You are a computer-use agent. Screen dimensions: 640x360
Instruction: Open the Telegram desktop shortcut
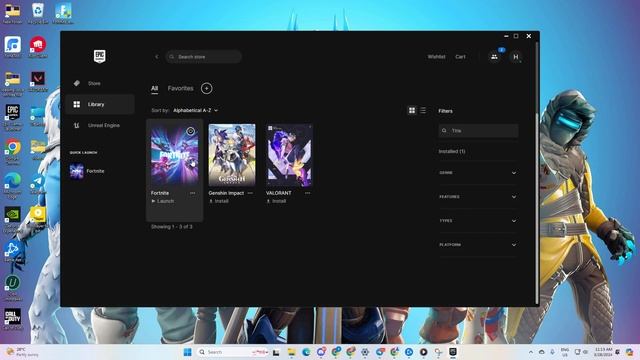point(38,184)
